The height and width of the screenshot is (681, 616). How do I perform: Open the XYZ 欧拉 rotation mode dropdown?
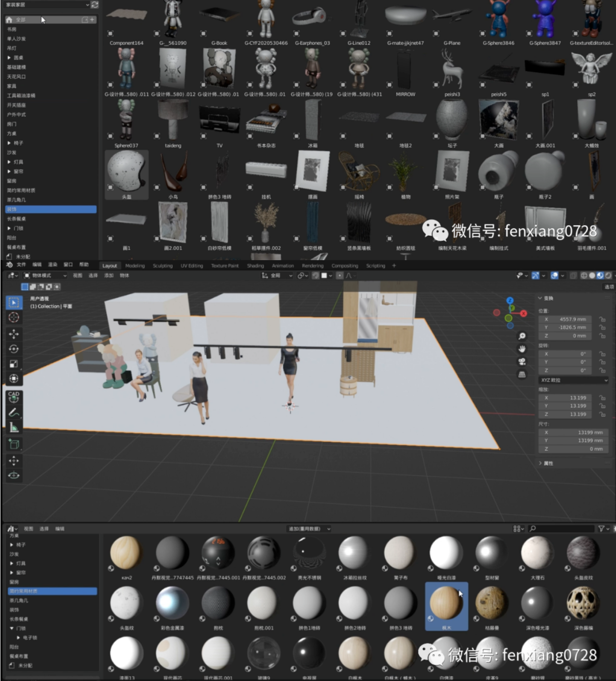click(x=573, y=380)
